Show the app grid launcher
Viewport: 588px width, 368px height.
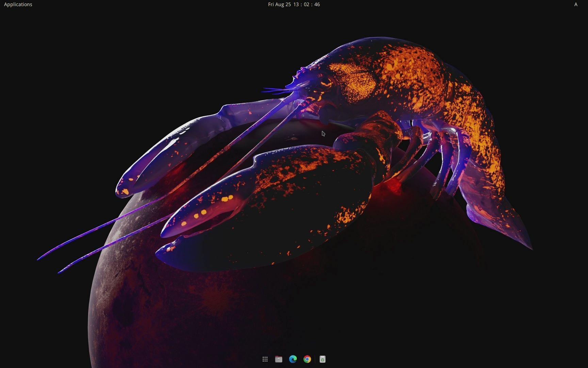click(x=265, y=359)
